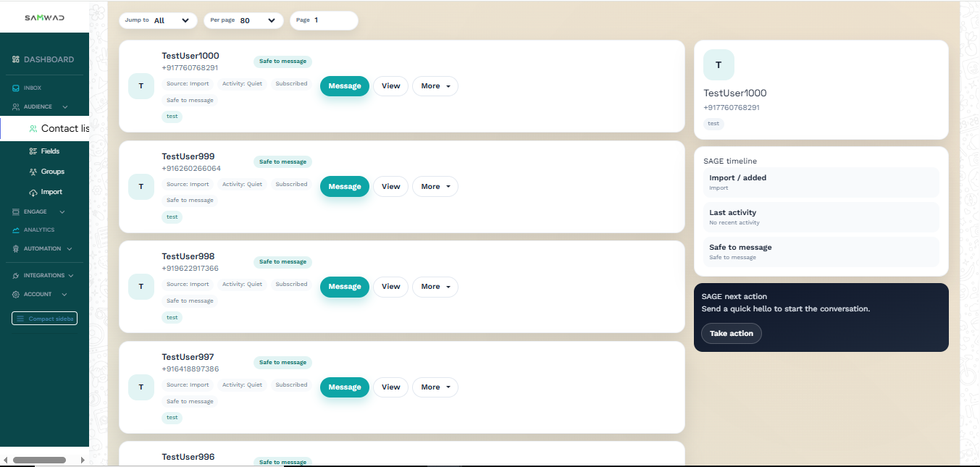Click the Import cloud icon

point(33,193)
